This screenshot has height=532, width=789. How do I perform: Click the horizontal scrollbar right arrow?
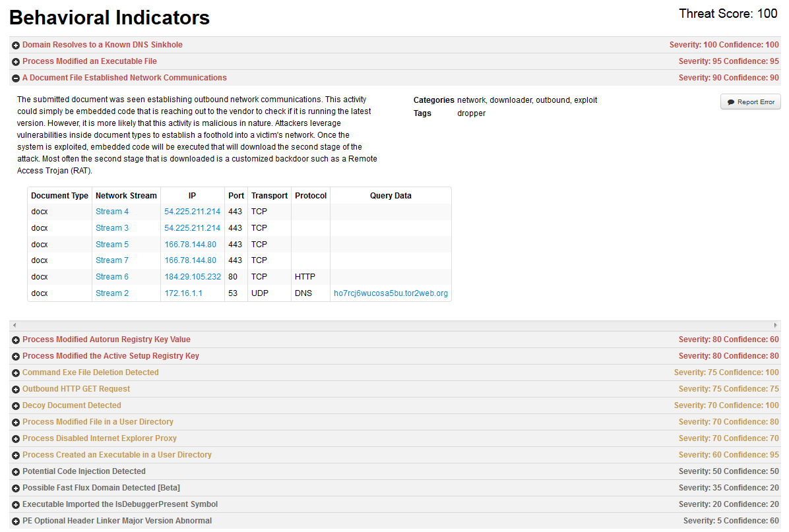pyautogui.click(x=775, y=326)
